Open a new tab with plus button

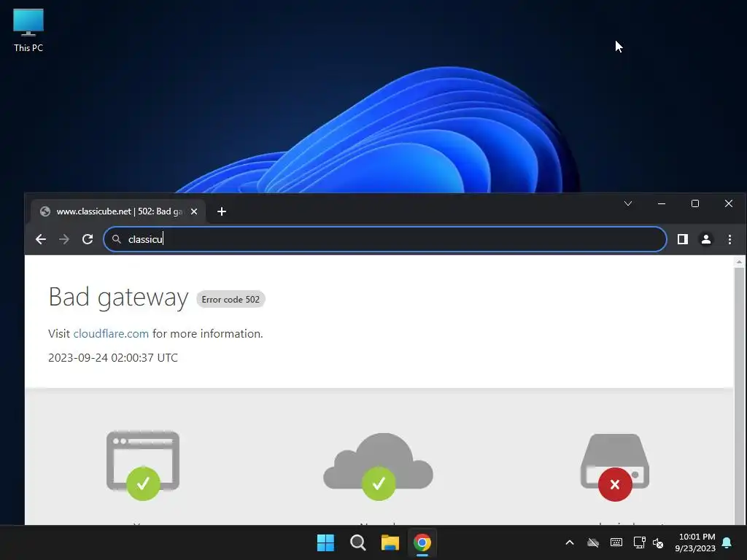point(222,211)
